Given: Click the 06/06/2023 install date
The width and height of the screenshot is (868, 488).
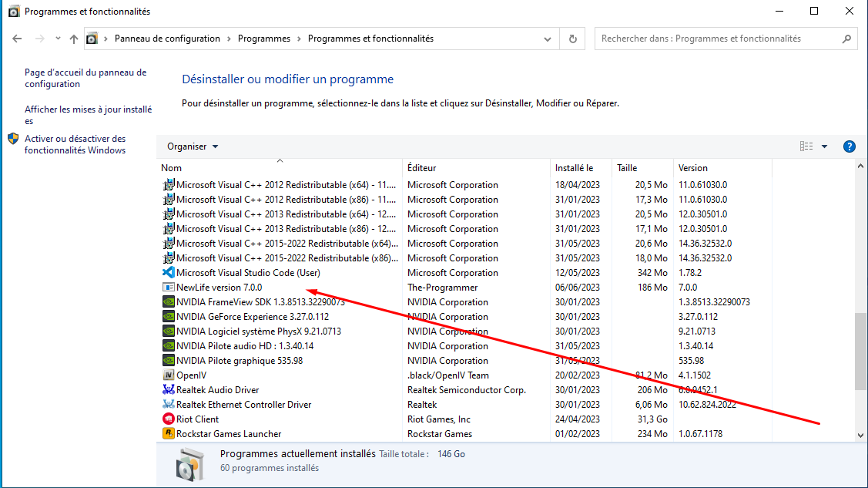Looking at the screenshot, I should 578,288.
